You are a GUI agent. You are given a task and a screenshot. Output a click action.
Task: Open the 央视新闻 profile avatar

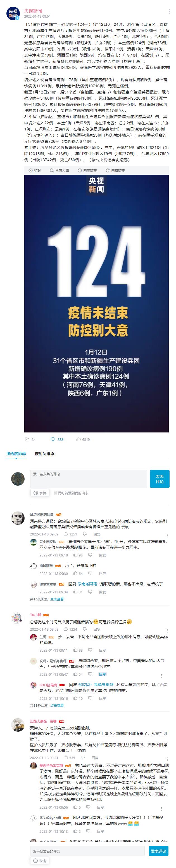click(13, 13)
